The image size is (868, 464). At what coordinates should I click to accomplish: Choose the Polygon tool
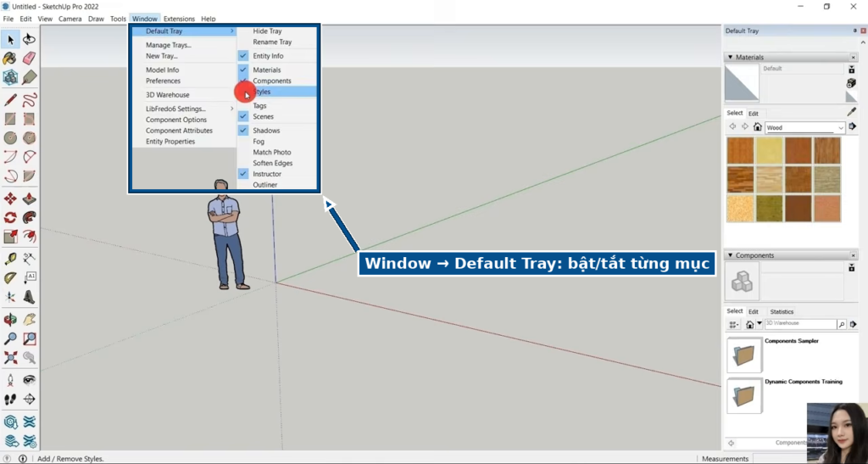pos(30,138)
